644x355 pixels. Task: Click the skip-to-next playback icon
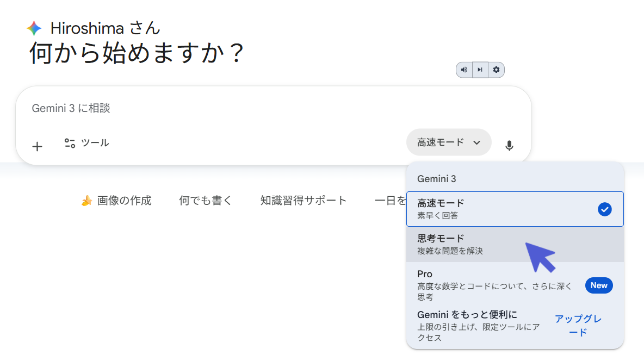480,70
